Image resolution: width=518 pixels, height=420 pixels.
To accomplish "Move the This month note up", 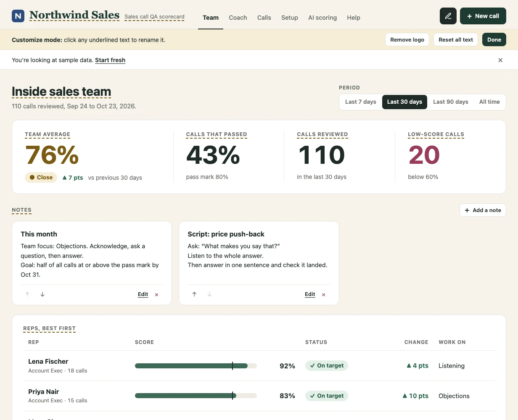I will [x=27, y=294].
